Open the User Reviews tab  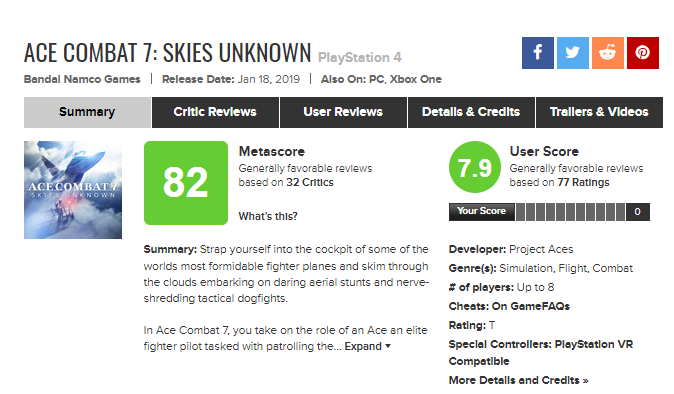click(343, 112)
